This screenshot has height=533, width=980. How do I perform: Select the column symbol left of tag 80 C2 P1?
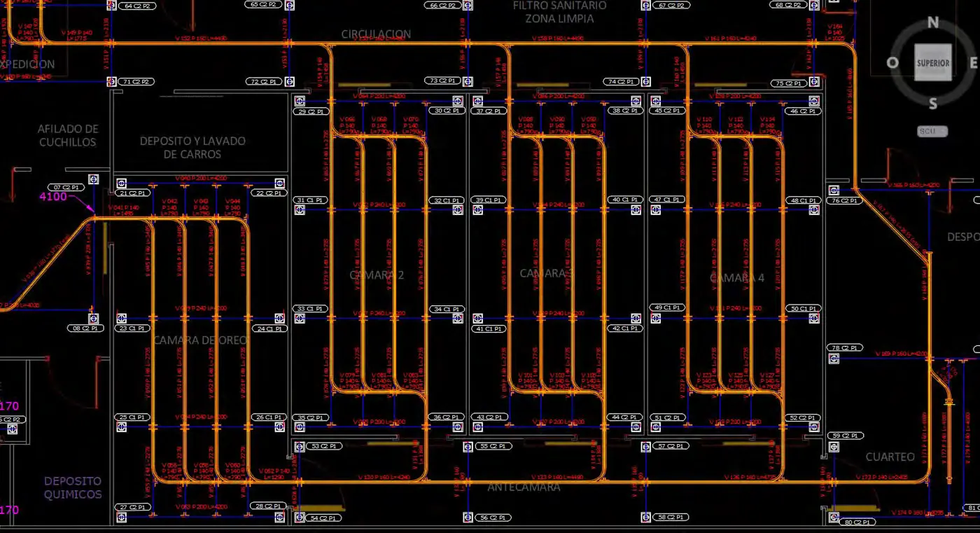834,518
